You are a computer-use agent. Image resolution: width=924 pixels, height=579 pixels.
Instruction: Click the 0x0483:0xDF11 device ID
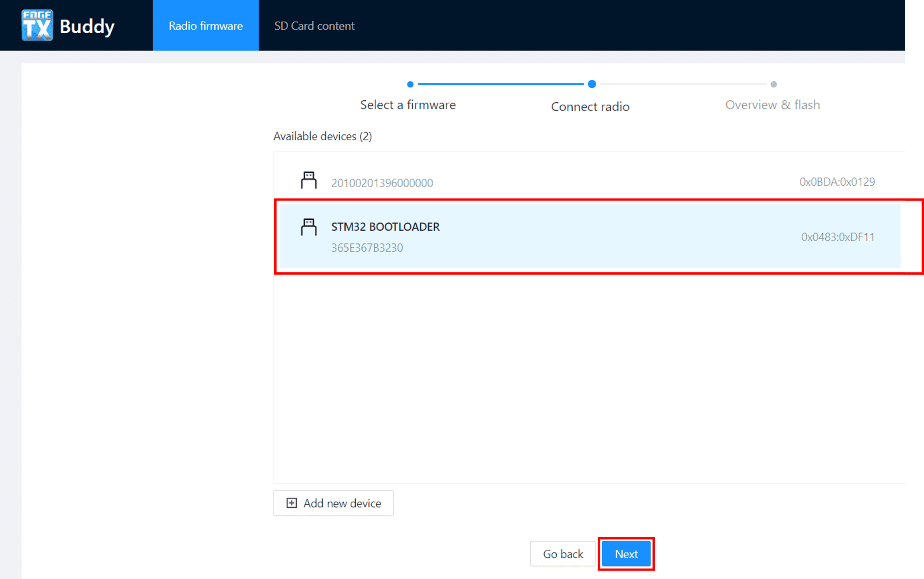coord(837,237)
